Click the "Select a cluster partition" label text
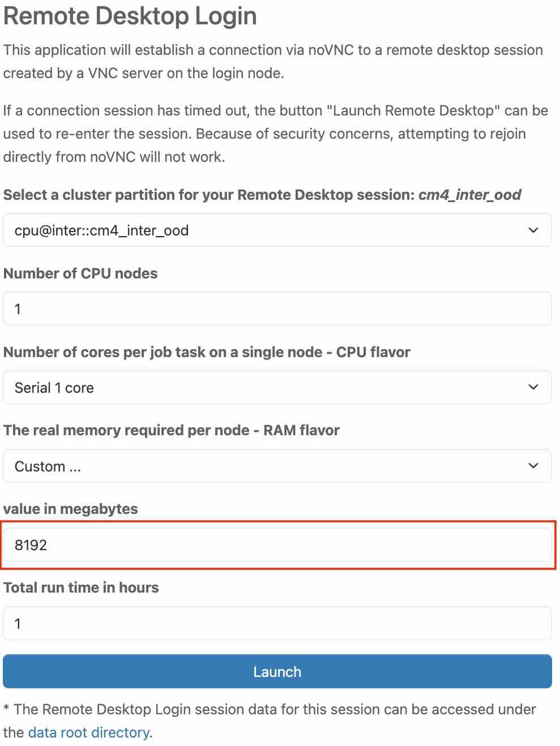Screen dimensions: 560x746 (210, 195)
